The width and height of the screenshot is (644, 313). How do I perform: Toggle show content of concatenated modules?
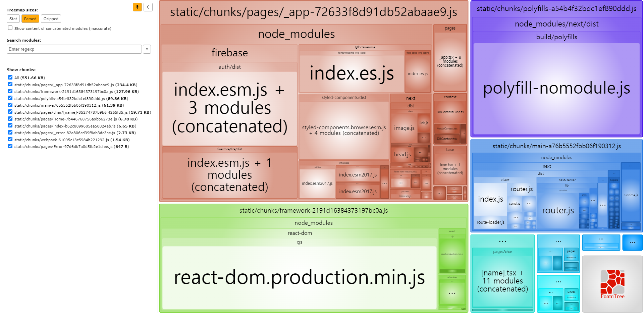coord(10,28)
